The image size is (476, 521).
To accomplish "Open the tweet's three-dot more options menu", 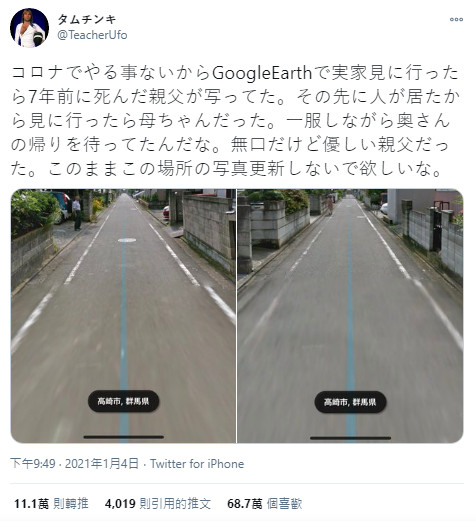I will pos(456,19).
